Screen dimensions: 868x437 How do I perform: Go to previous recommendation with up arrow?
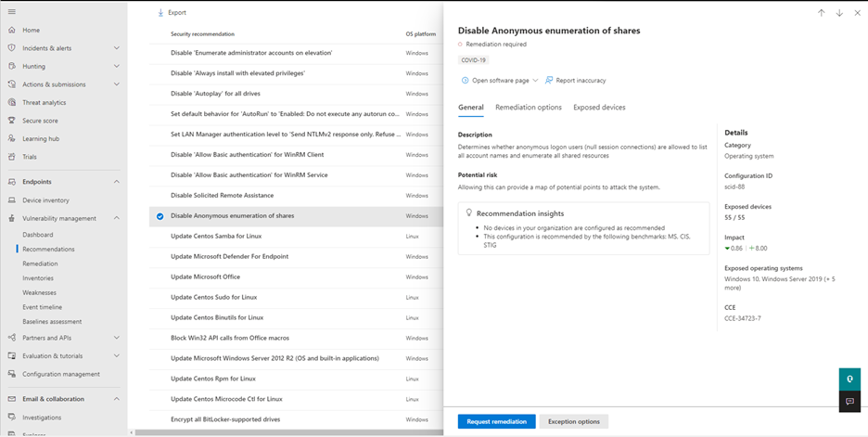[821, 13]
